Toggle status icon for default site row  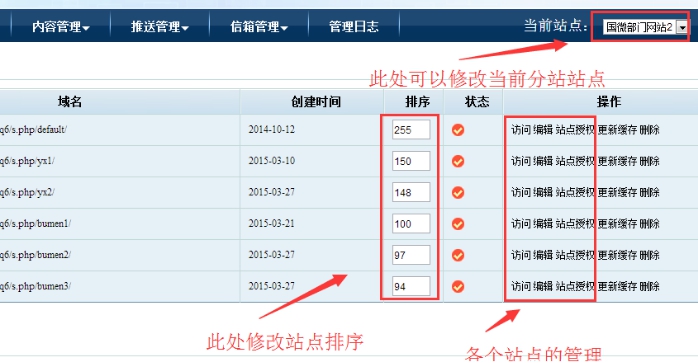click(458, 130)
